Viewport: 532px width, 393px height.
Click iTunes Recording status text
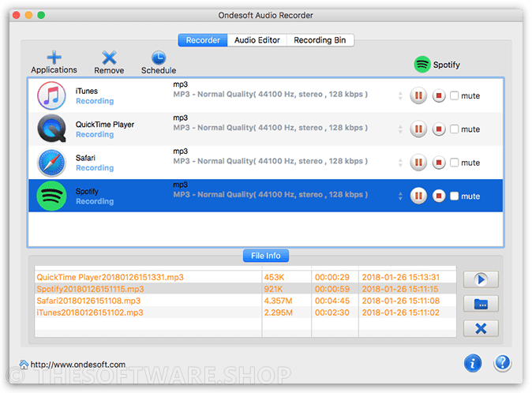tap(95, 101)
